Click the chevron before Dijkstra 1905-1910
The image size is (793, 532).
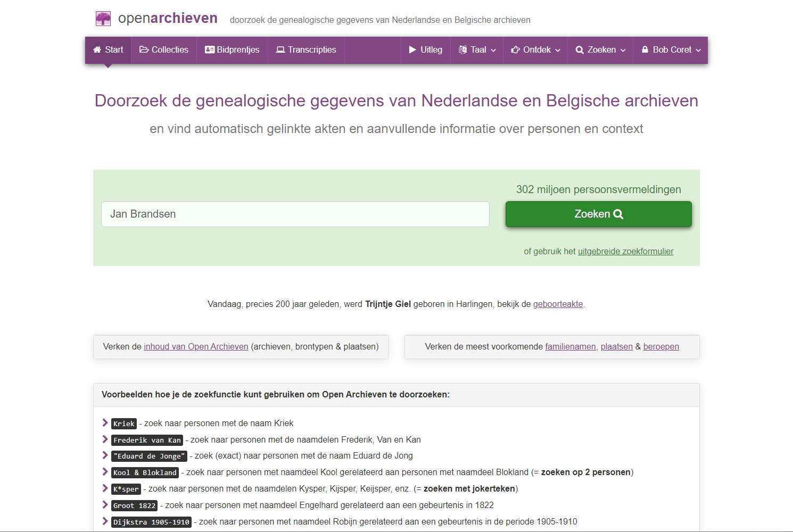pos(105,521)
